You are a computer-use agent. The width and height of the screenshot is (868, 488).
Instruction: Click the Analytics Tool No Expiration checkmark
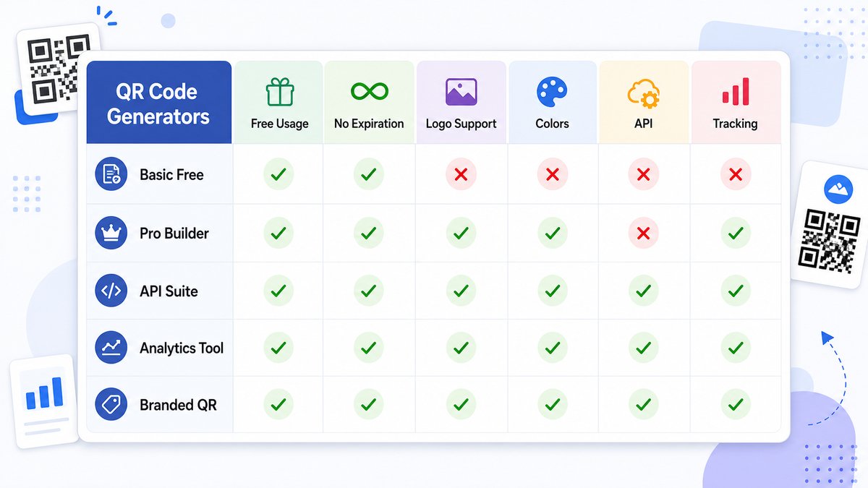pos(369,348)
